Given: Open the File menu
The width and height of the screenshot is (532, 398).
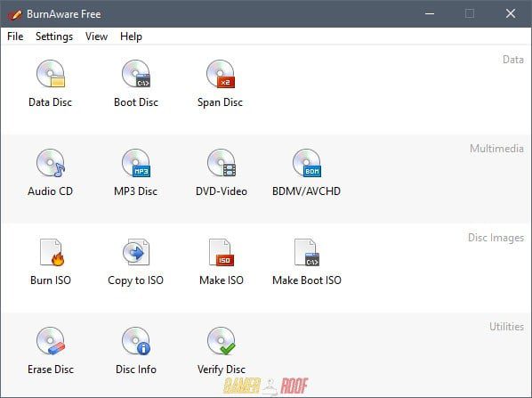Looking at the screenshot, I should click(15, 37).
